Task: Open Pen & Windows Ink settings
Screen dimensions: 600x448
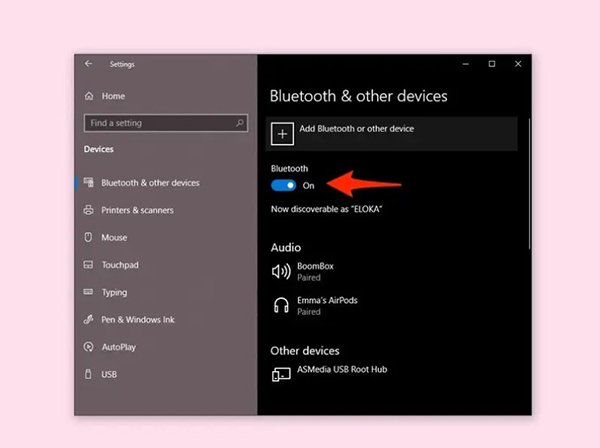Action: click(138, 319)
